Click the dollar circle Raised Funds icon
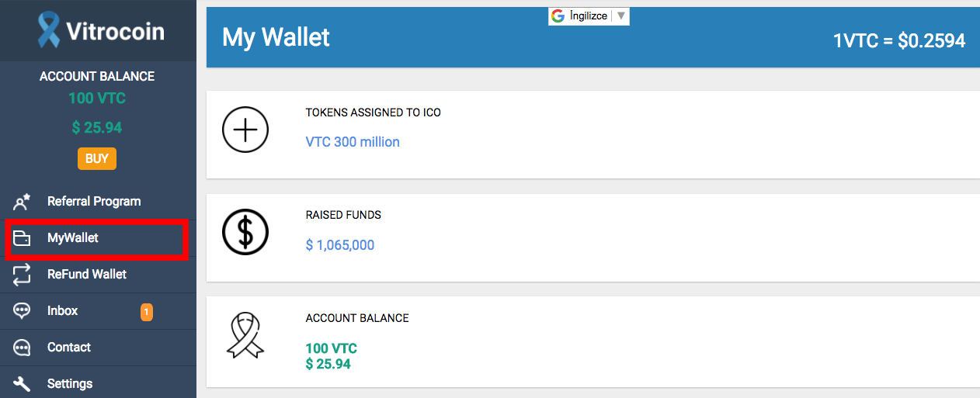 click(245, 232)
